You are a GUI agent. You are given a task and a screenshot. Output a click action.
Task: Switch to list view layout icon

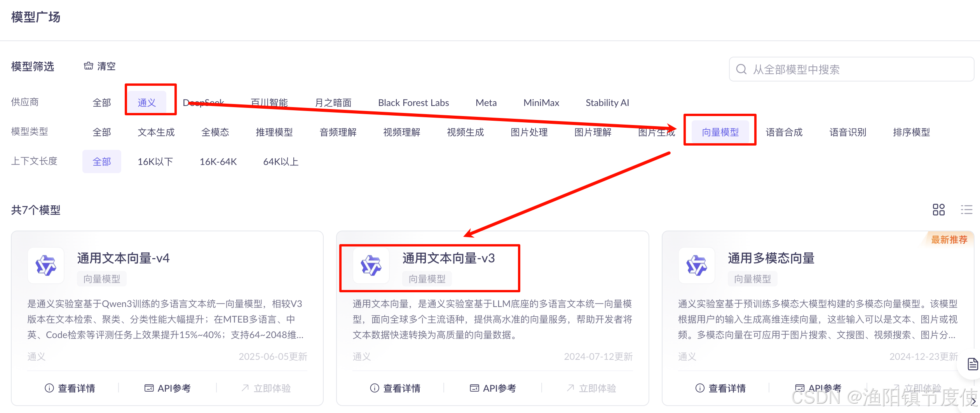tap(966, 210)
